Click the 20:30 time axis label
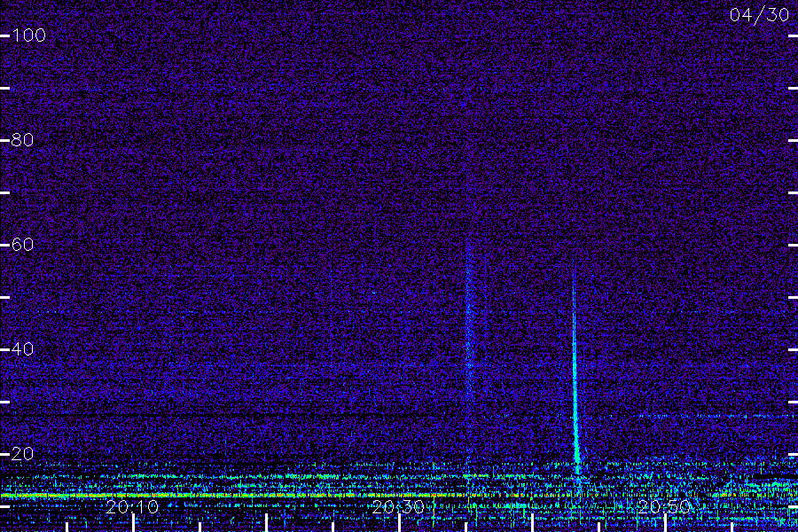 398,506
